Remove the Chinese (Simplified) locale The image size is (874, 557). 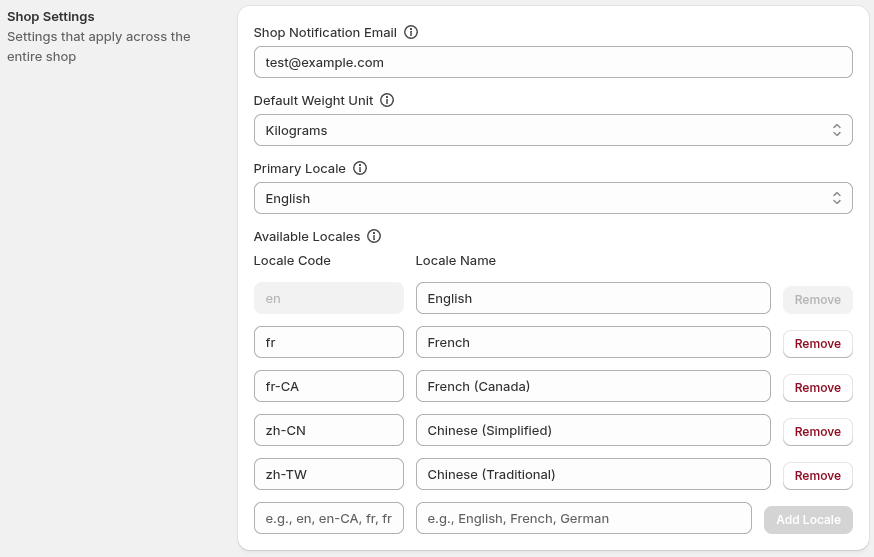pos(818,432)
